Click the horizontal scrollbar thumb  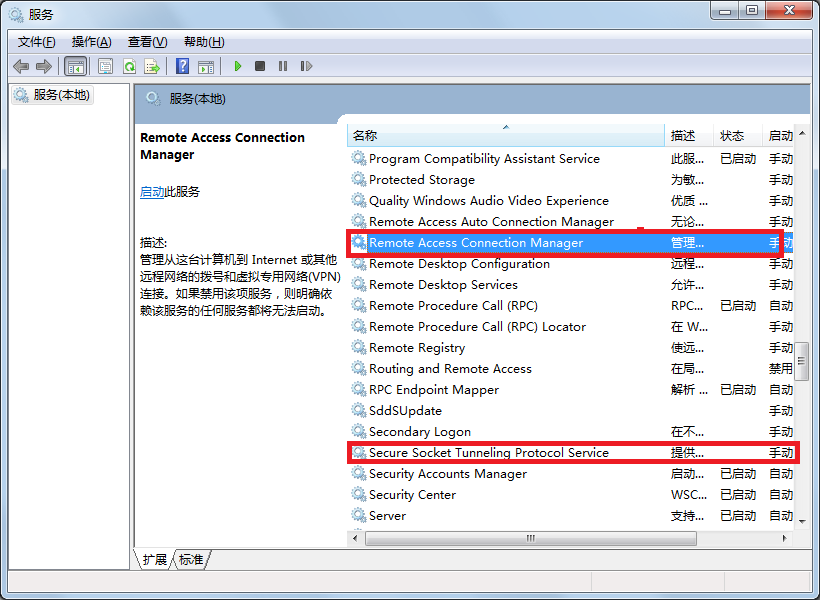530,538
